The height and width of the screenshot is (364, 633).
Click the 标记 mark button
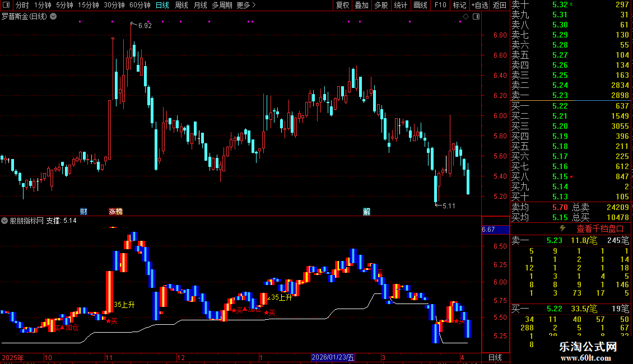click(459, 5)
